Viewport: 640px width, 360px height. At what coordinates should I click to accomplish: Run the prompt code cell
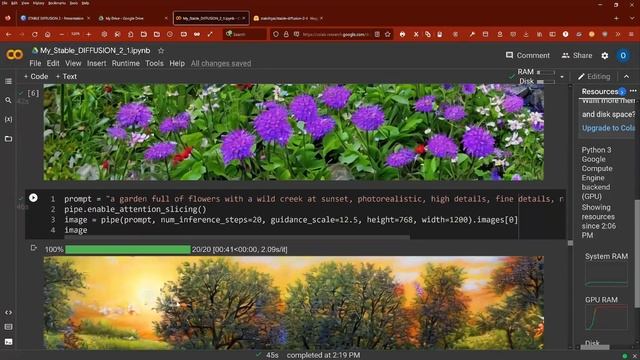click(x=33, y=198)
